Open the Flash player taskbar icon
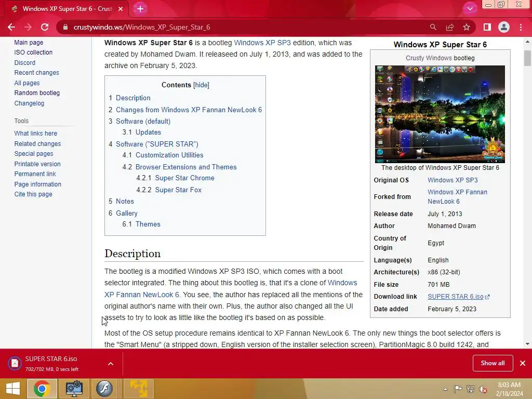The image size is (532, 399). (x=104, y=389)
